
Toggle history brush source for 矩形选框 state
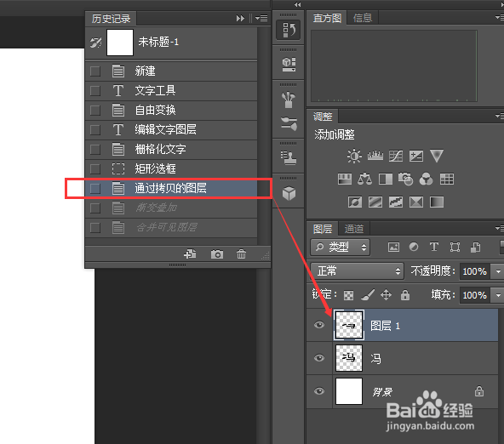pyautogui.click(x=95, y=169)
